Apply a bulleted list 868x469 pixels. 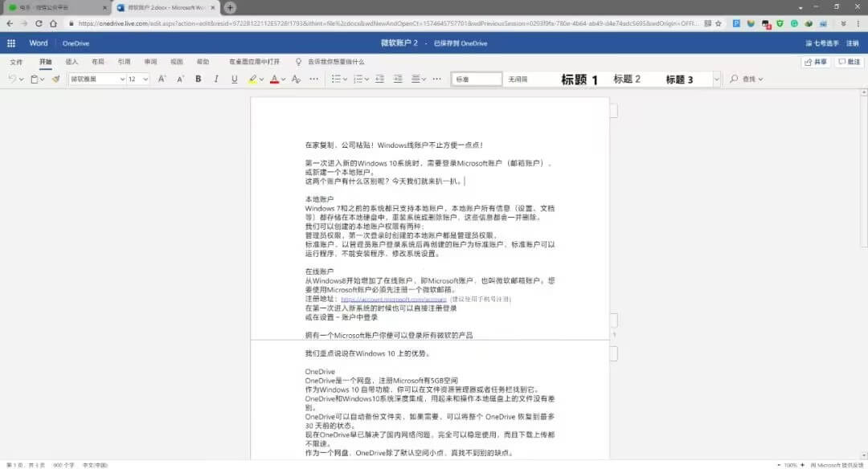pos(337,78)
